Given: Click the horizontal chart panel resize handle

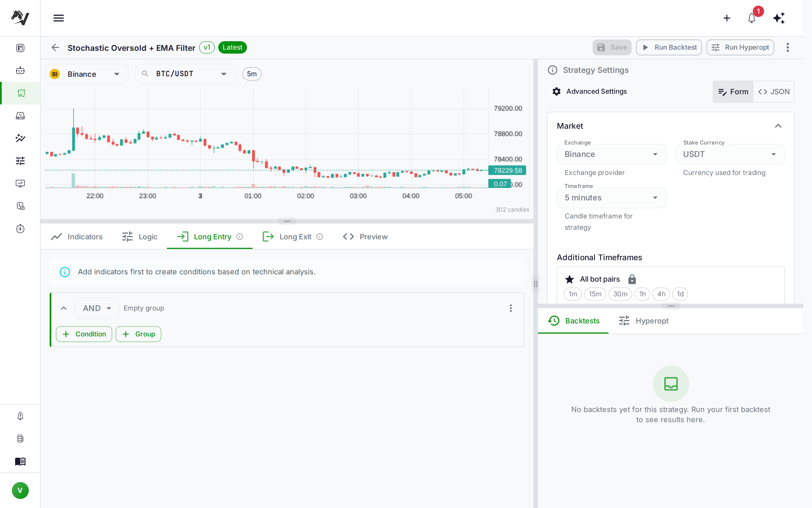Looking at the screenshot, I should [x=287, y=221].
